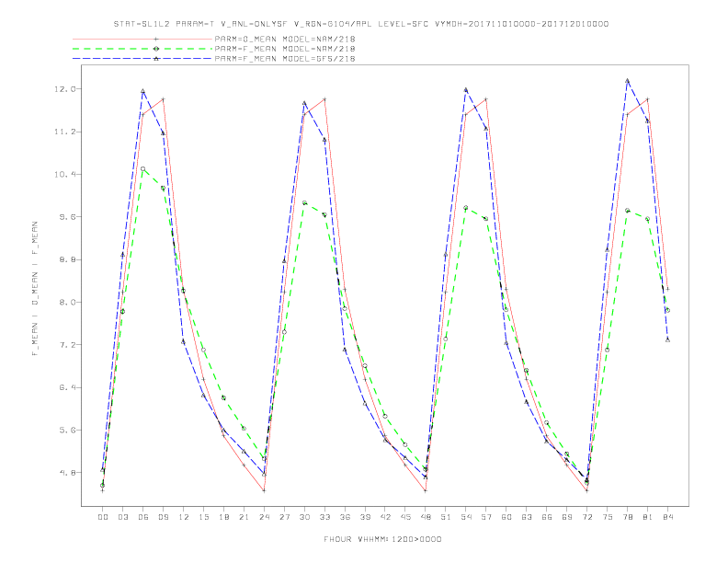Select legend entry PARM=F_MEAN MODEL=GFS/218

click(285, 59)
